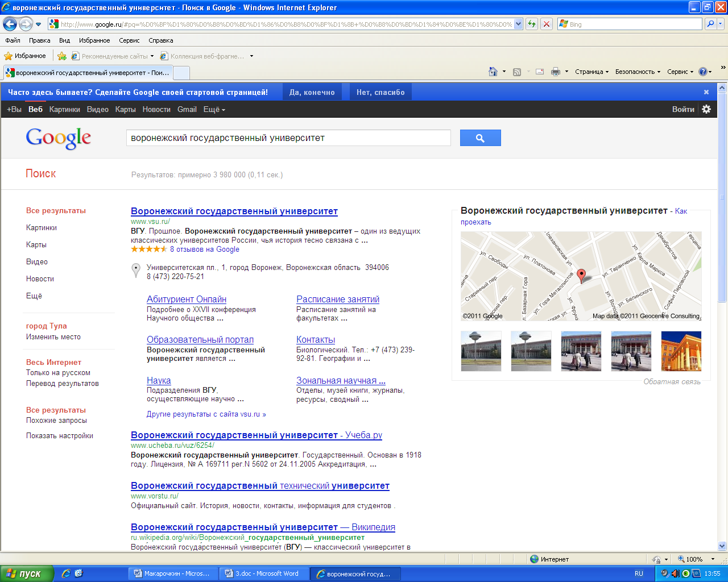
Task: Click the blue search magnifier button
Action: point(481,138)
